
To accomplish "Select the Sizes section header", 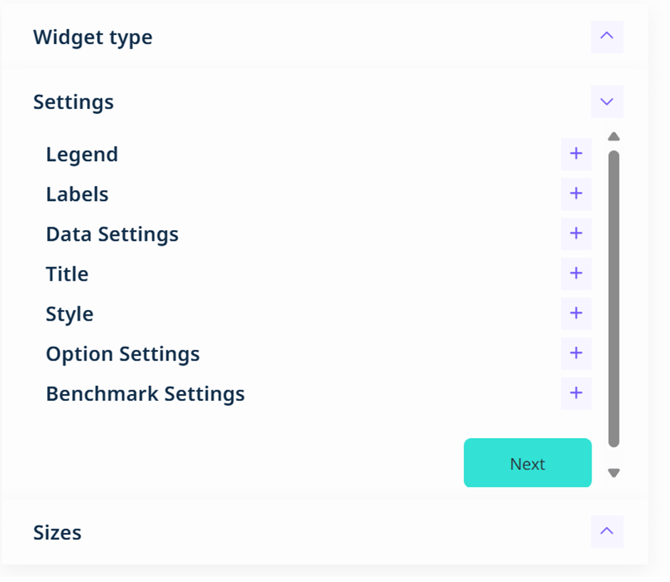I will [57, 533].
